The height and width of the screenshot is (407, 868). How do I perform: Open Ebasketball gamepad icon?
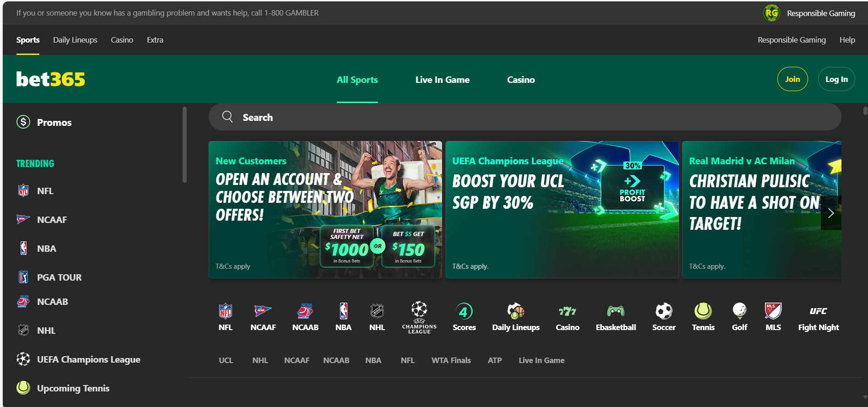615,312
